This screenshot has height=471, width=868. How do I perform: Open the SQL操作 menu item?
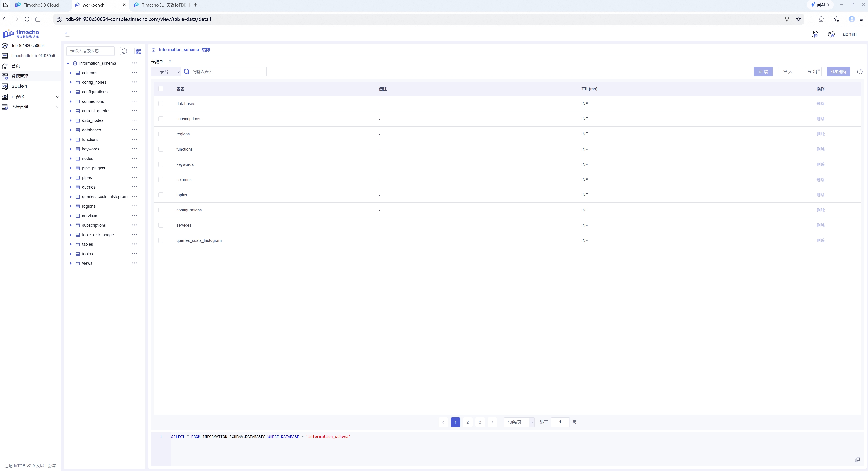tap(30, 87)
